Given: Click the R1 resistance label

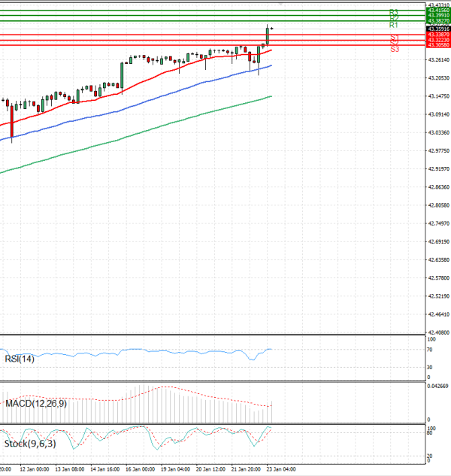Looking at the screenshot, I should coord(393,26).
